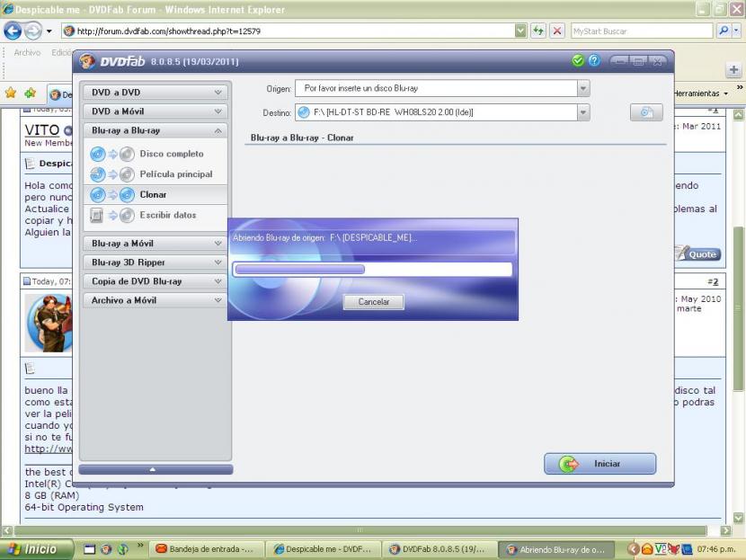Click the page vertical scrollbar thumb
The width and height of the screenshot is (746, 560).
738,308
